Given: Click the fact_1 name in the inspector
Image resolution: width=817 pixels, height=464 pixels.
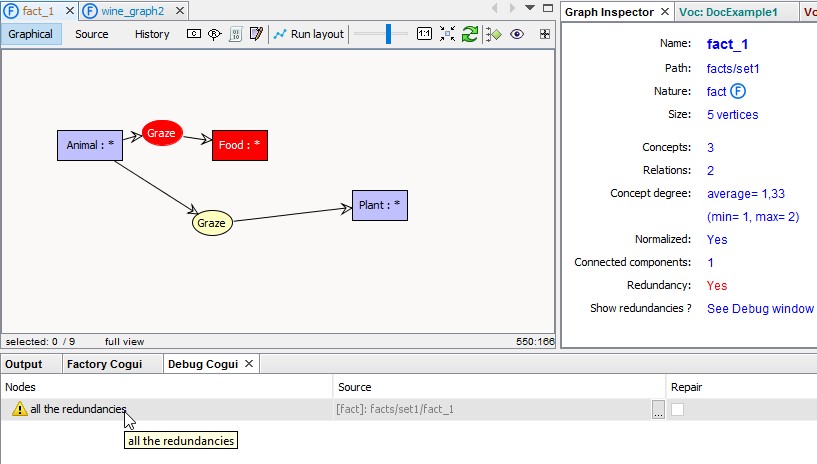Looking at the screenshot, I should (x=727, y=44).
